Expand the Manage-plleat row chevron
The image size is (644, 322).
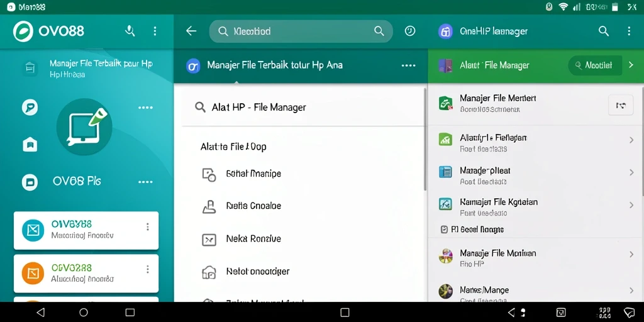click(x=631, y=172)
